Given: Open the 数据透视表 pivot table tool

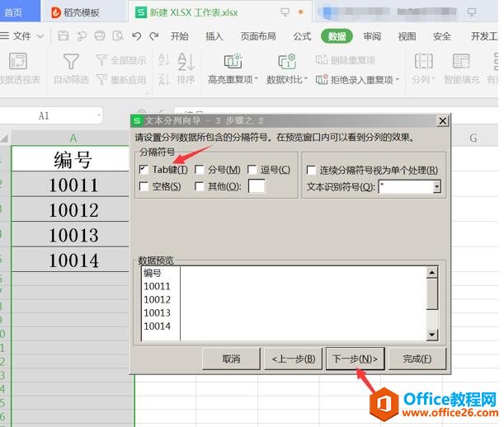Looking at the screenshot, I should coord(19,68).
